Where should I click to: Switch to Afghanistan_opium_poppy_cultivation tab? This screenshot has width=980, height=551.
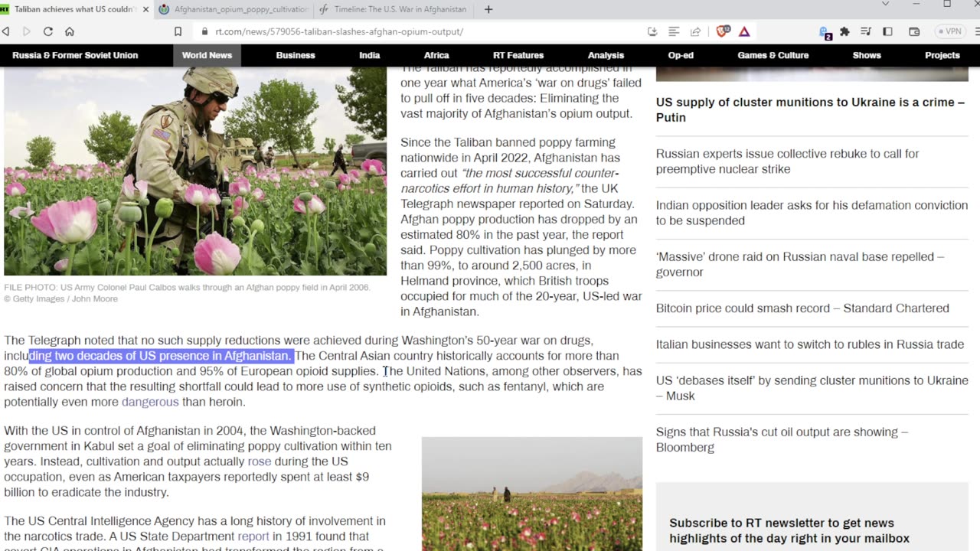234,9
